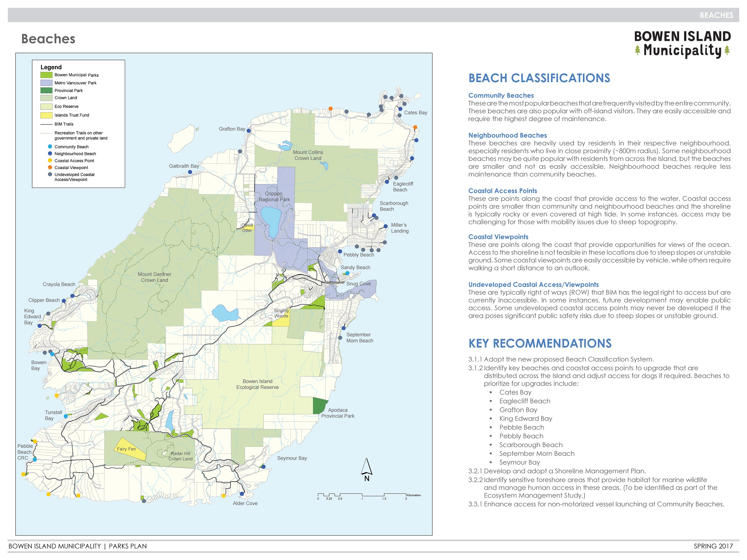Click 'BOWEN ISLAND MUNICIPALITY | PARKS PLAN' footer
Screen dimensions: 747x560
[78, 546]
